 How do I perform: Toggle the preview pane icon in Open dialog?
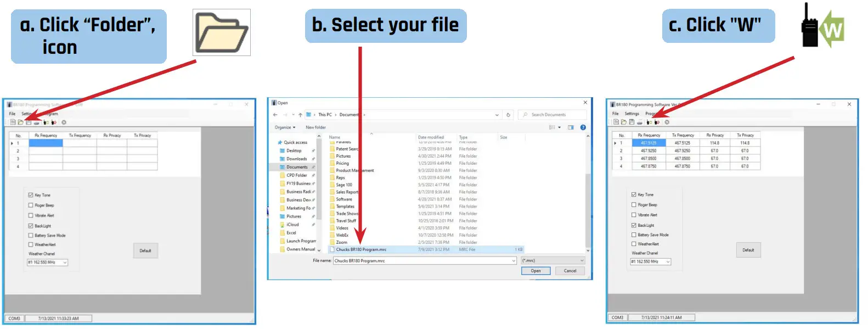point(571,127)
